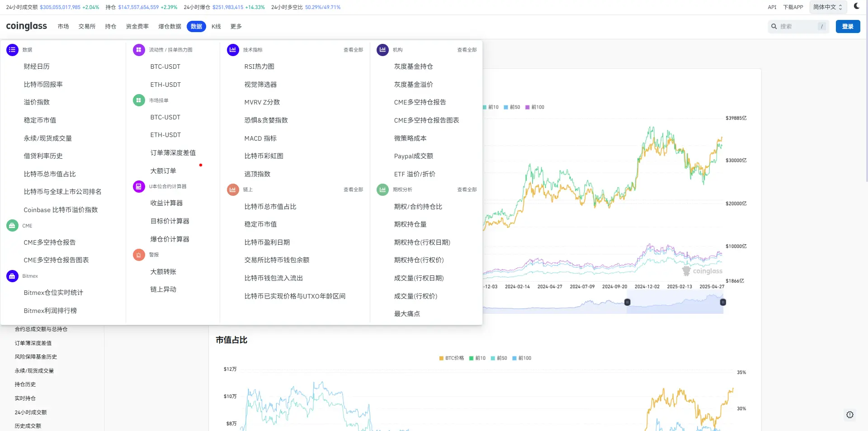Open 风险保障基金历史 sidebar item
This screenshot has width=868, height=431.
pyautogui.click(x=36, y=357)
